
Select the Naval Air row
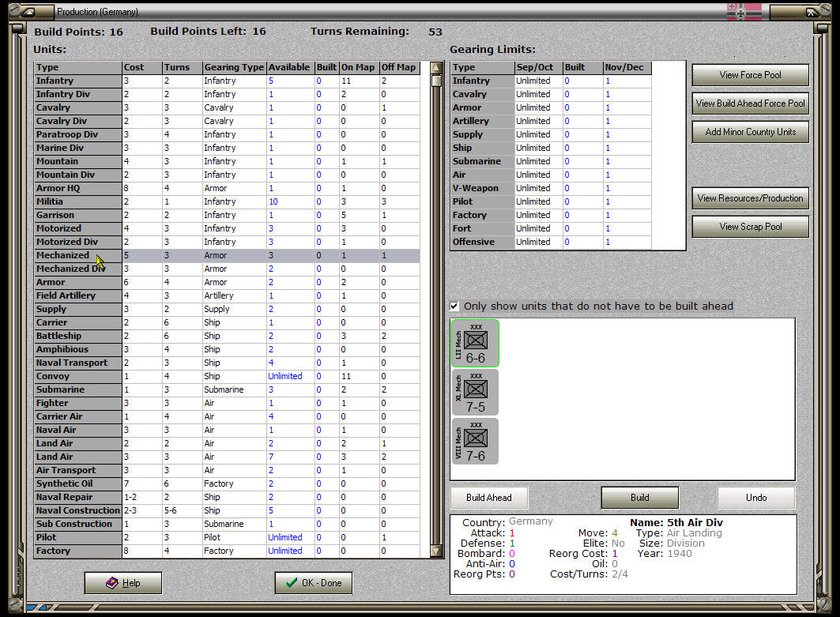227,430
